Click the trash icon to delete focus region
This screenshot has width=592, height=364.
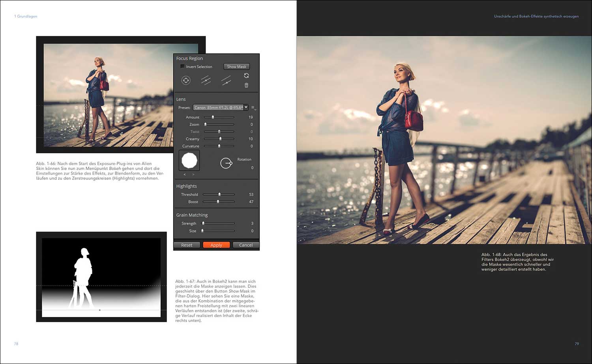pos(246,85)
